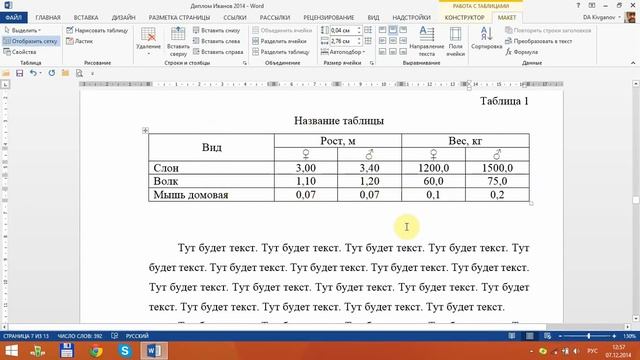Viewport: 640px width, 360px height.
Task: Distribute columns evenly icon
Action: click(368, 41)
